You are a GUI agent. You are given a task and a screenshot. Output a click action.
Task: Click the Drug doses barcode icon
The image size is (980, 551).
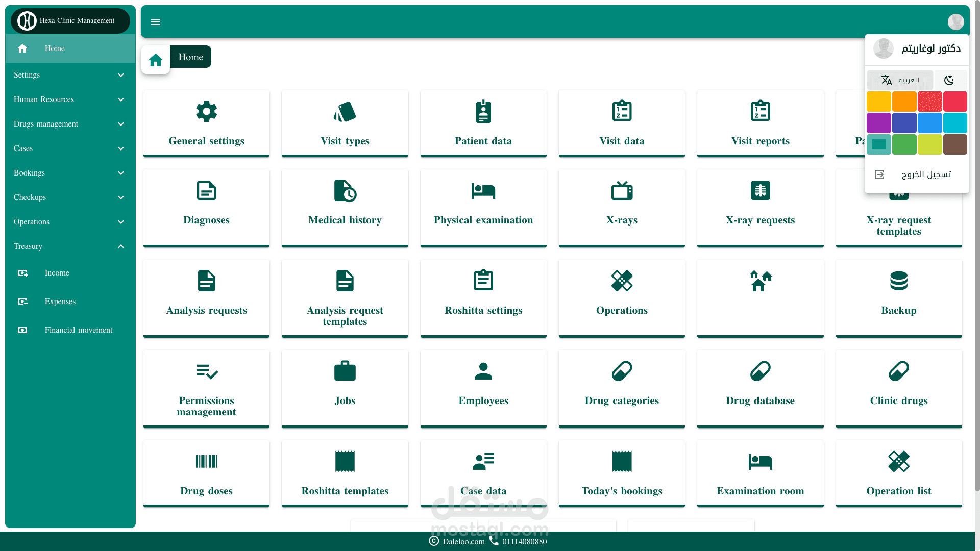(x=206, y=462)
